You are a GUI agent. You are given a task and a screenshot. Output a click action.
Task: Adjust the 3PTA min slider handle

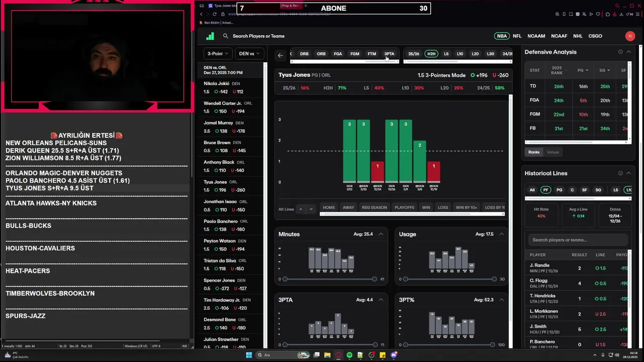click(x=285, y=345)
